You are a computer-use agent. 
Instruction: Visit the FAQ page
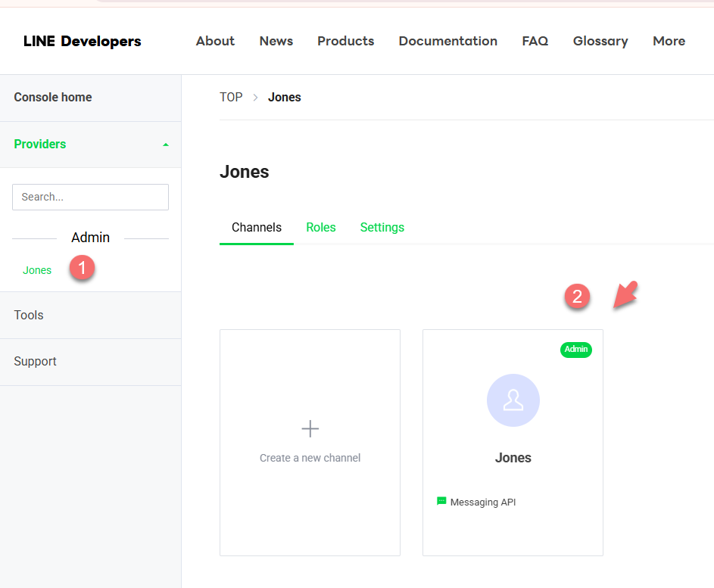click(x=535, y=41)
